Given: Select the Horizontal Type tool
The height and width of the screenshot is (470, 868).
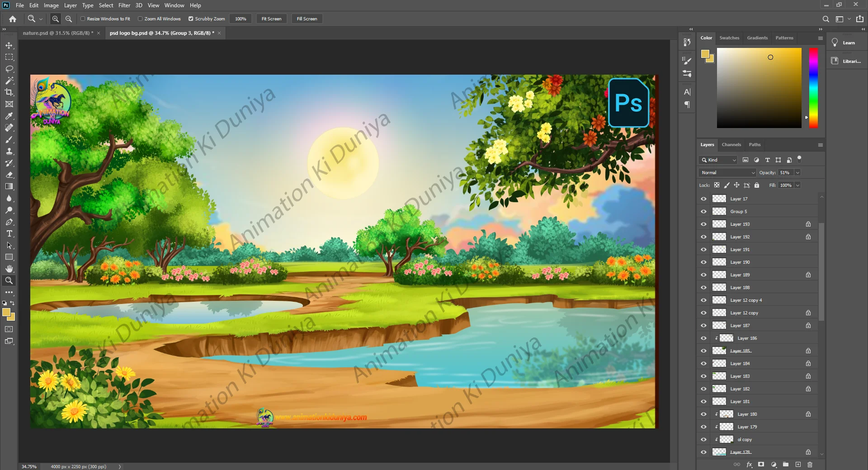Looking at the screenshot, I should (x=9, y=234).
